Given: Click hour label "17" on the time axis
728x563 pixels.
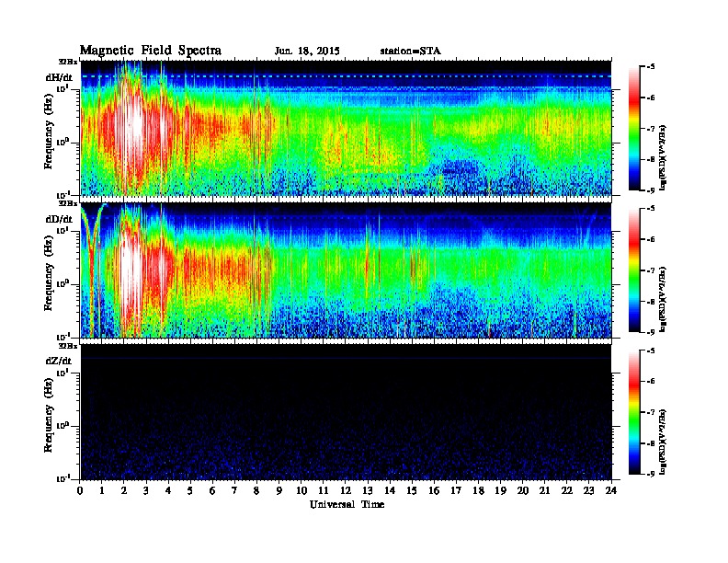Looking at the screenshot, I should point(457,490).
